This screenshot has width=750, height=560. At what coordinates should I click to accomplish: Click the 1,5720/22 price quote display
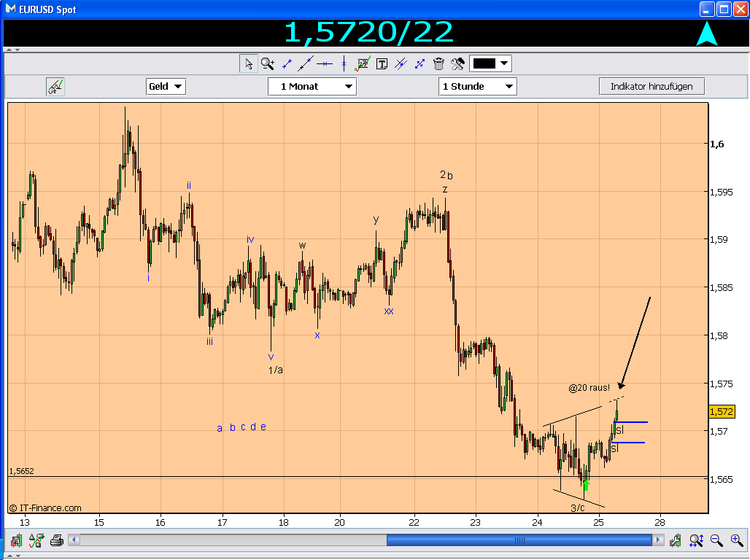tap(368, 33)
